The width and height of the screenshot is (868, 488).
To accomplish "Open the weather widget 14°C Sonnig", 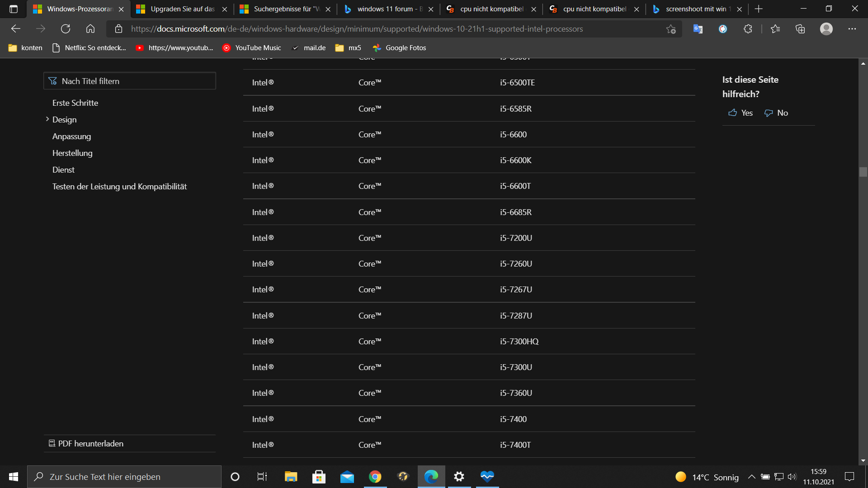I will pyautogui.click(x=707, y=477).
